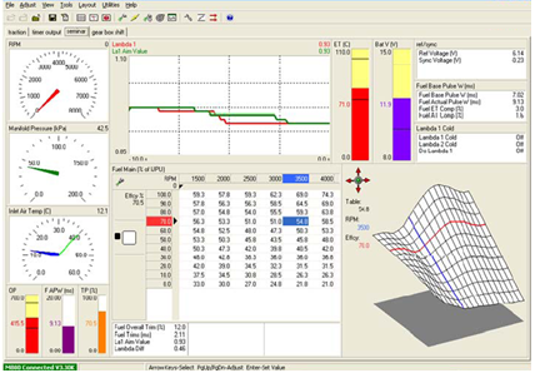The image size is (535, 373).
Task: Click the green open-folder toolbar icon
Action: 36,18
